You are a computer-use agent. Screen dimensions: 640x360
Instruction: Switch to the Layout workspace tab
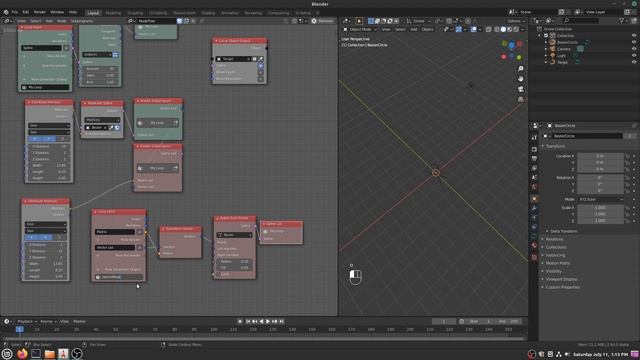pos(93,13)
